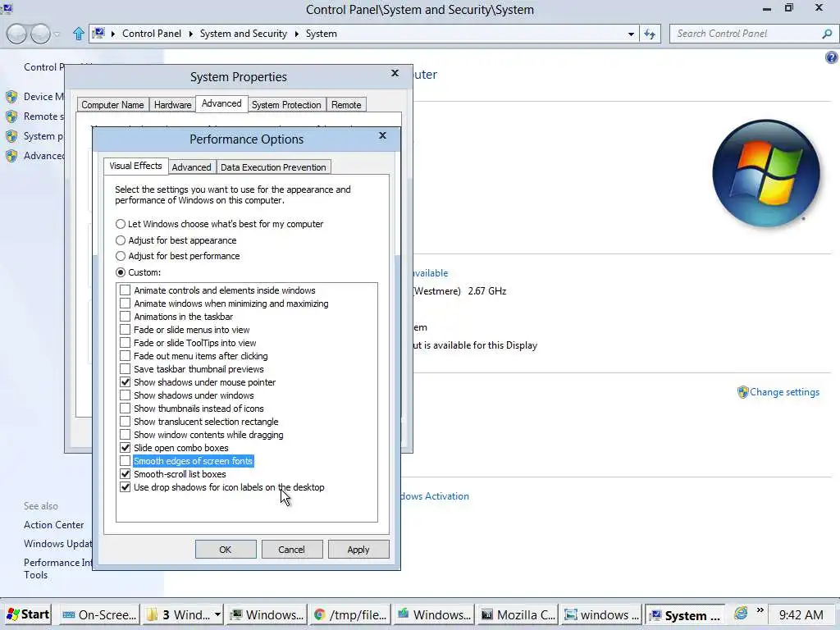Enable Smooth edges of screen fonts
Image resolution: width=840 pixels, height=630 pixels.
125,461
